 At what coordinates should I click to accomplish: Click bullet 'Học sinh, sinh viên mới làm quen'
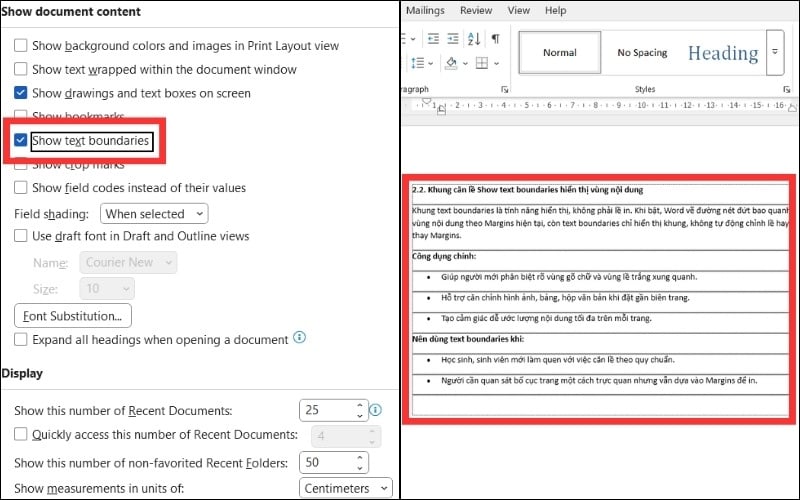(558, 360)
